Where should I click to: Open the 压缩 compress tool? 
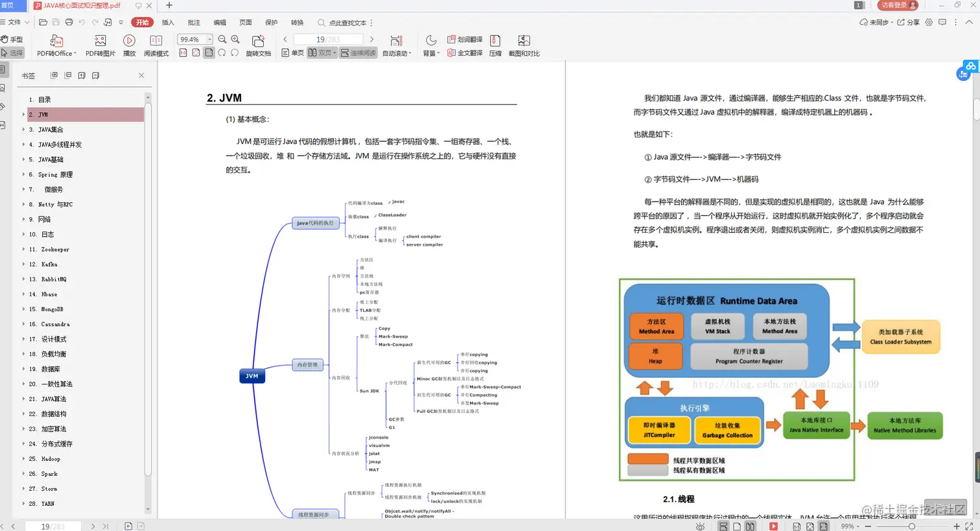pyautogui.click(x=495, y=45)
